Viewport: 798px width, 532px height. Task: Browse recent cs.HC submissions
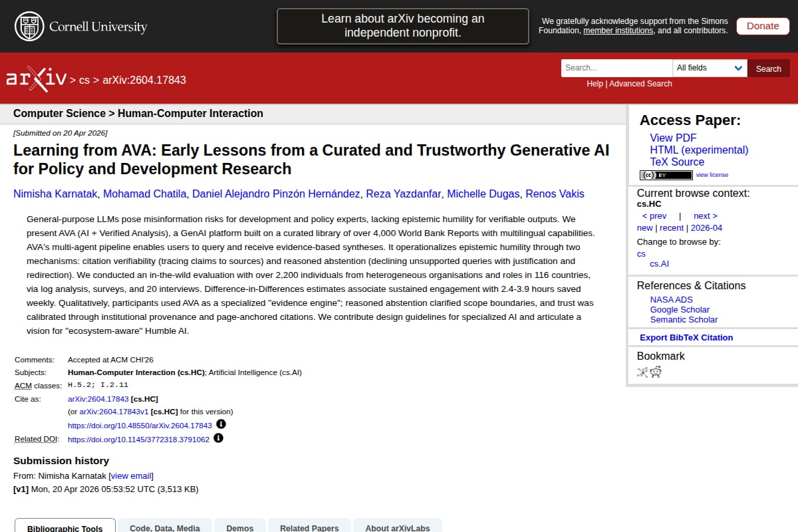click(672, 227)
